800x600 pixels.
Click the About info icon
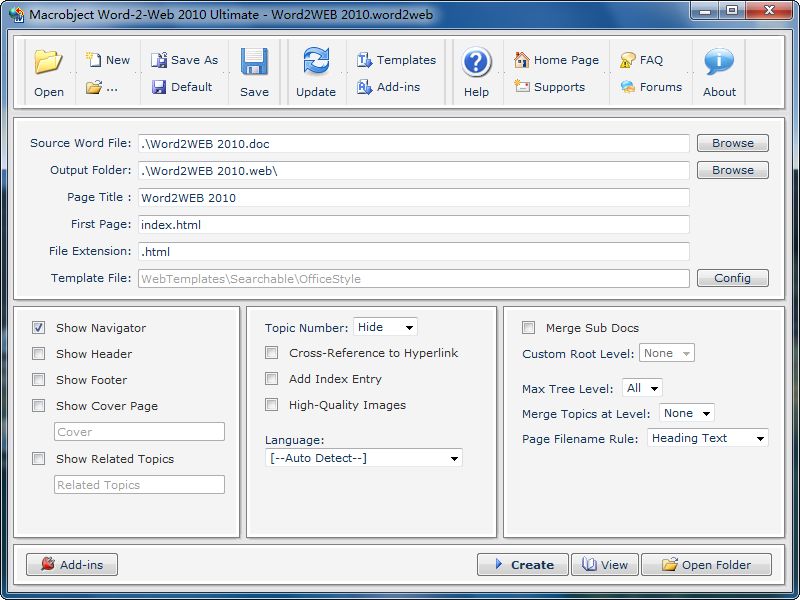tap(719, 61)
